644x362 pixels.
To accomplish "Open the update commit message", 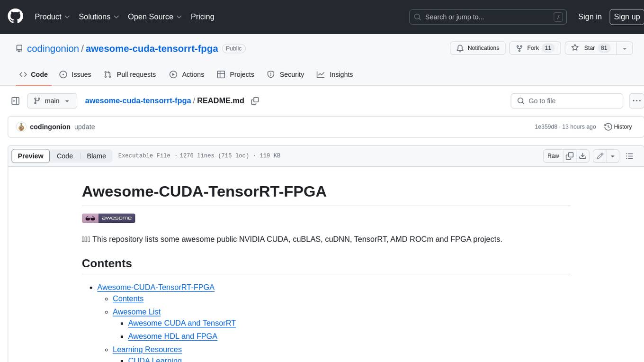I will coord(85,127).
